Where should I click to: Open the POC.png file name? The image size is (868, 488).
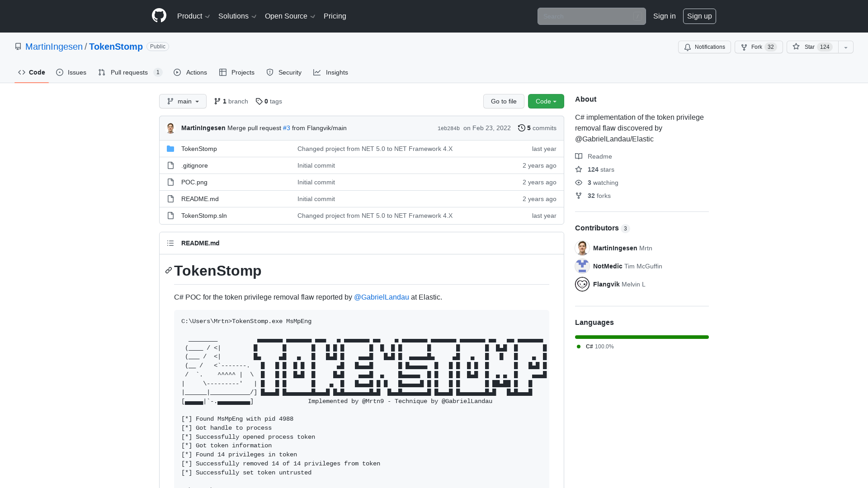coord(194,182)
